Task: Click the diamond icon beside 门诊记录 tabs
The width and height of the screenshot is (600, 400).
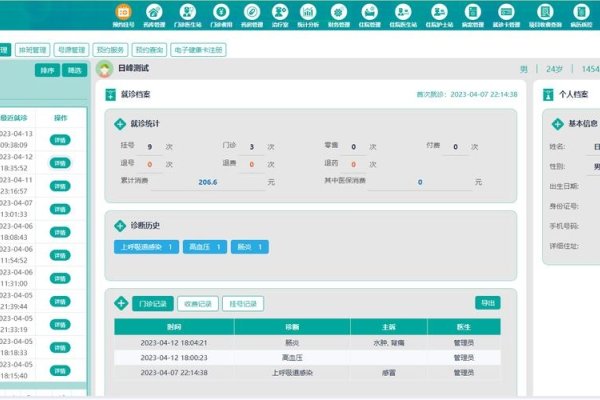Action: click(121, 304)
